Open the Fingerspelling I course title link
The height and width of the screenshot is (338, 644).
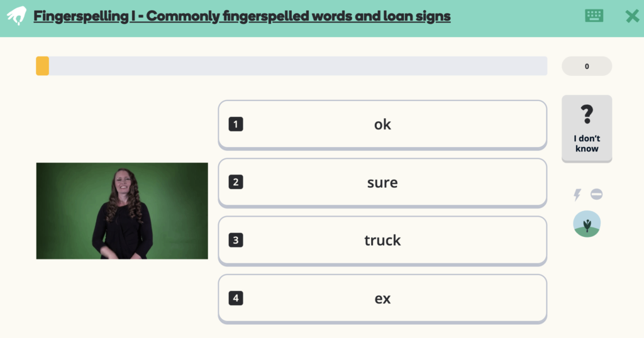coord(242,16)
